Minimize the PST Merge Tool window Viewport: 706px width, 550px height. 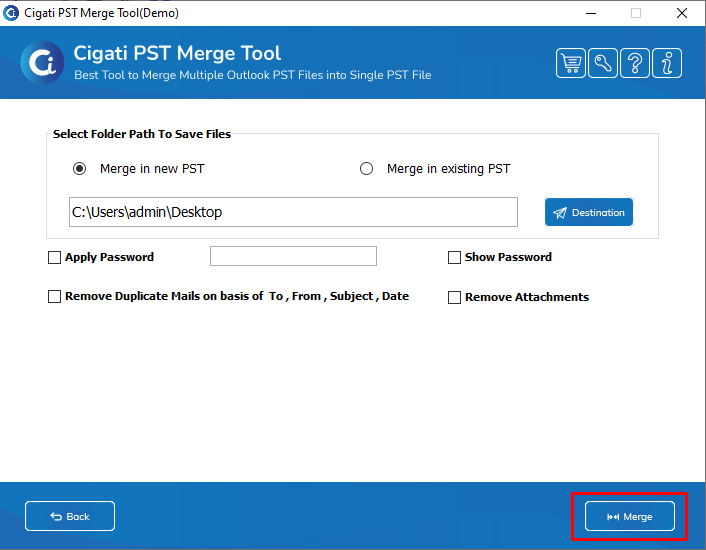pos(591,14)
